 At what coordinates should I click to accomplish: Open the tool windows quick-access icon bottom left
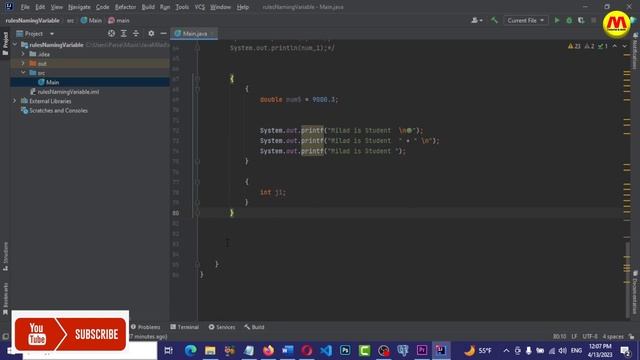pos(5,336)
